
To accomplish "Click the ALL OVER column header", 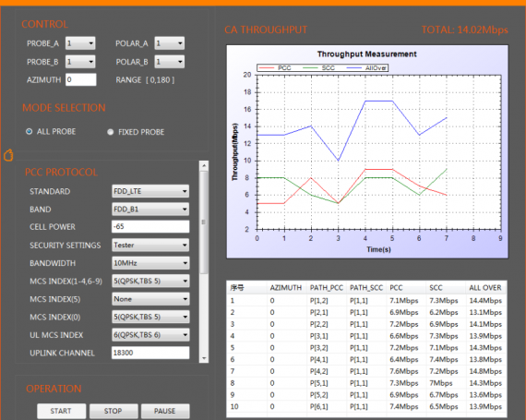I will point(485,287).
